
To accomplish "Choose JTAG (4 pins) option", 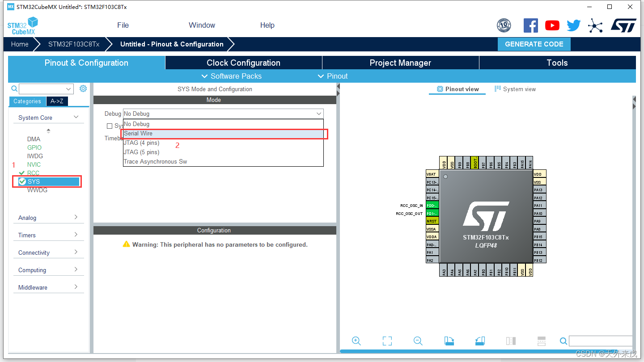I will coord(223,143).
